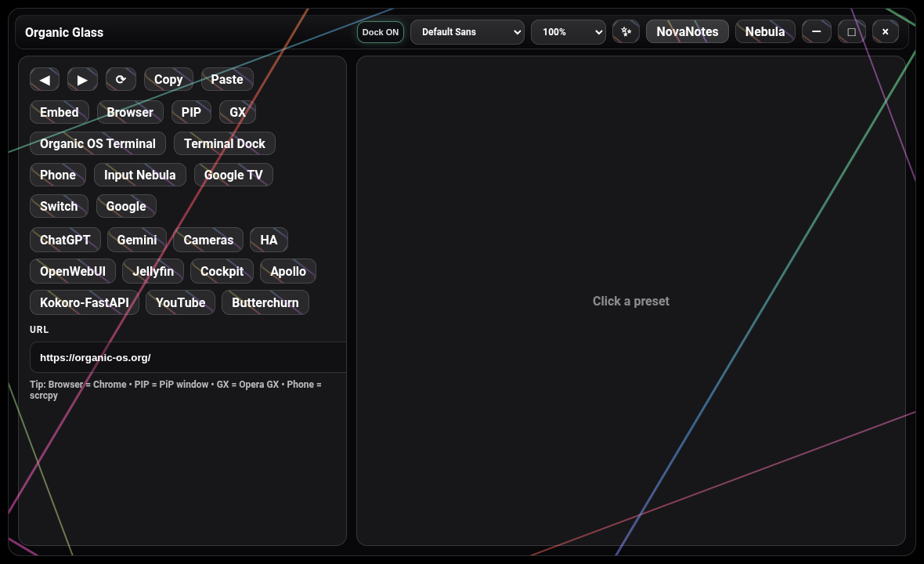Open the OpenWebUI preset

tap(73, 271)
